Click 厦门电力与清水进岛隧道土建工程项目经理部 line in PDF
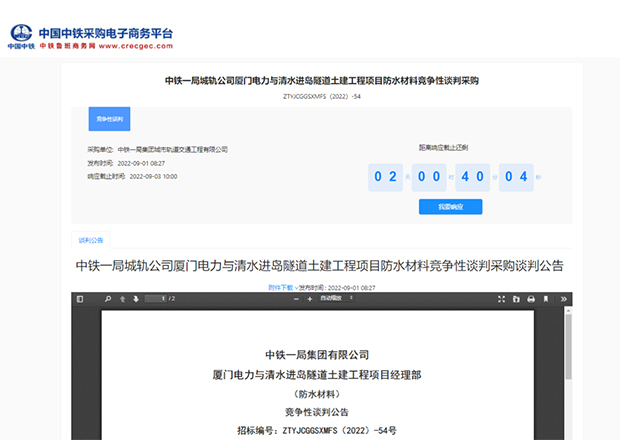The image size is (620, 440). point(317,374)
